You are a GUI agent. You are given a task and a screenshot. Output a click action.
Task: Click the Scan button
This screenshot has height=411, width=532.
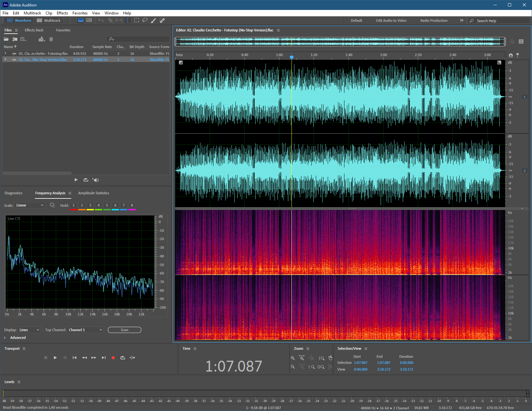click(124, 330)
